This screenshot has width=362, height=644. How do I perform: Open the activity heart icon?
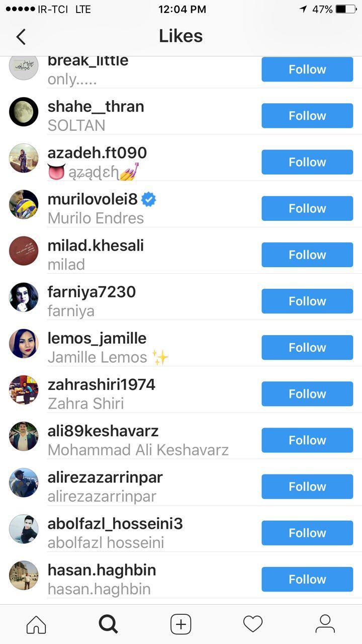click(x=253, y=624)
